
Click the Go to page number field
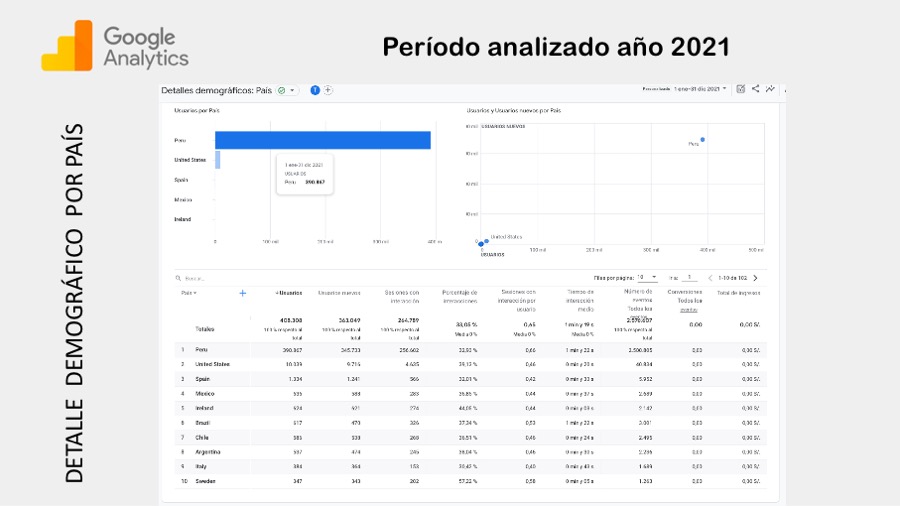[689, 277]
